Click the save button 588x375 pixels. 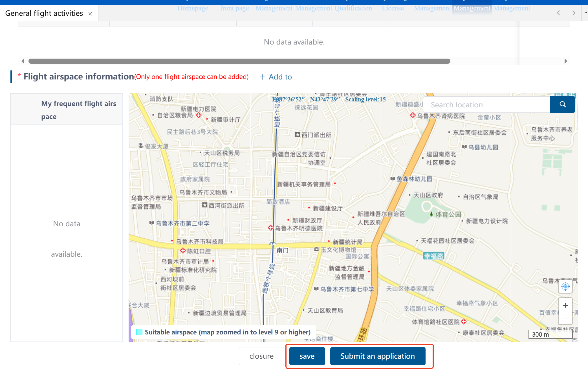(x=307, y=356)
